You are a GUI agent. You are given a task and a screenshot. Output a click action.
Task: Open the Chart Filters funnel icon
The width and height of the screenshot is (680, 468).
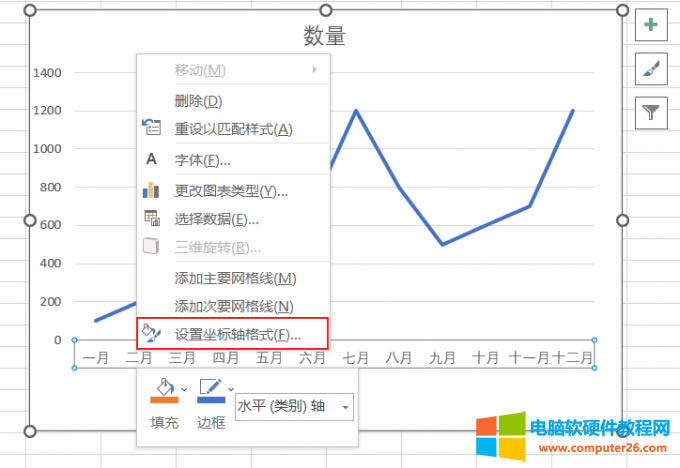651,113
